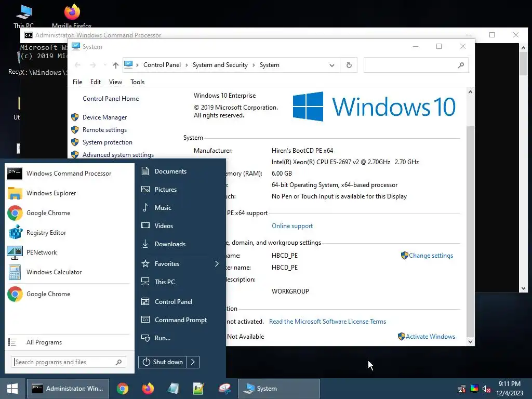Click the Shut down button
Viewport: 532px width, 399px height.
tap(163, 362)
